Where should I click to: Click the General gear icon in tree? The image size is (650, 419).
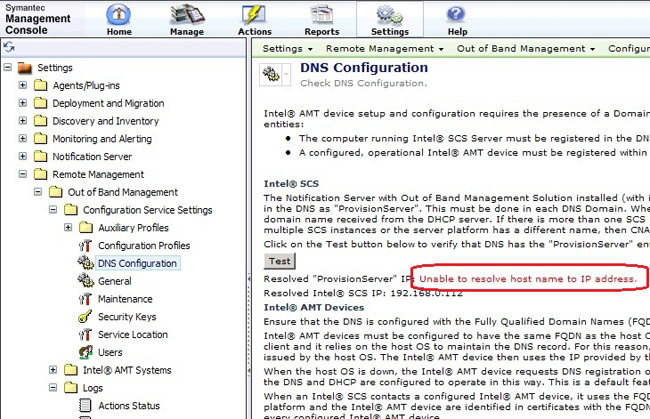click(x=85, y=281)
